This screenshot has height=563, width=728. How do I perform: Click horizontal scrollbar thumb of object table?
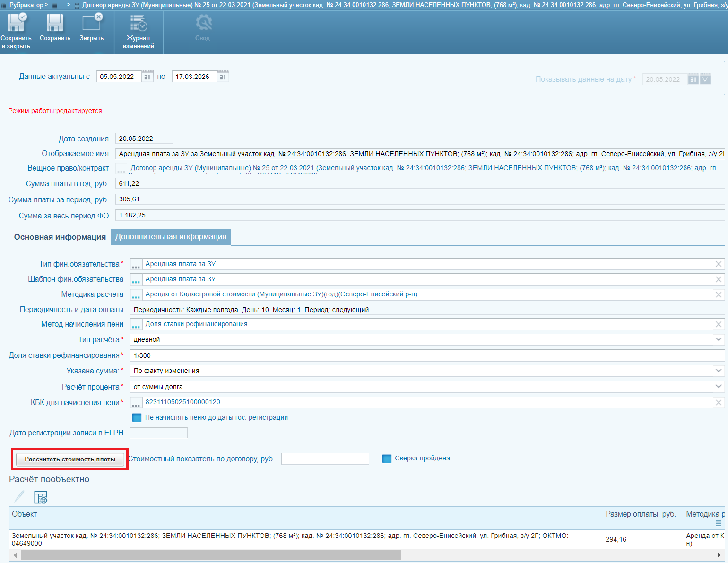[x=211, y=555]
